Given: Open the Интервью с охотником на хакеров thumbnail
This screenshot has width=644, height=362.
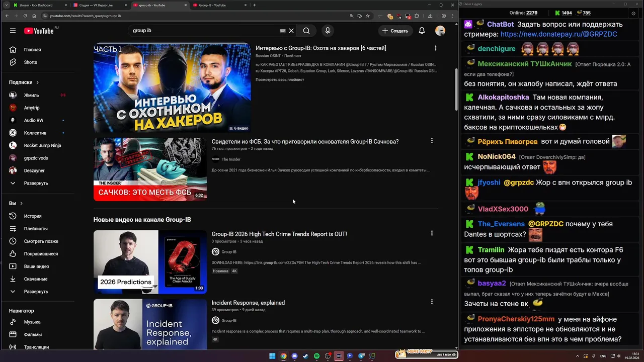Looking at the screenshot, I should pos(172,88).
